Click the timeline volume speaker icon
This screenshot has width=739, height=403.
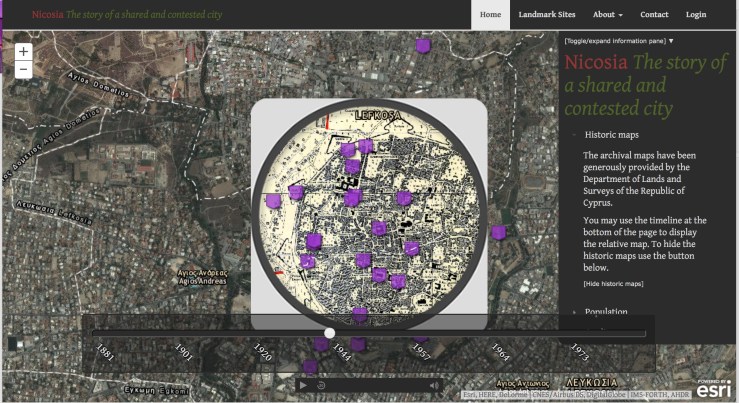tap(434, 385)
